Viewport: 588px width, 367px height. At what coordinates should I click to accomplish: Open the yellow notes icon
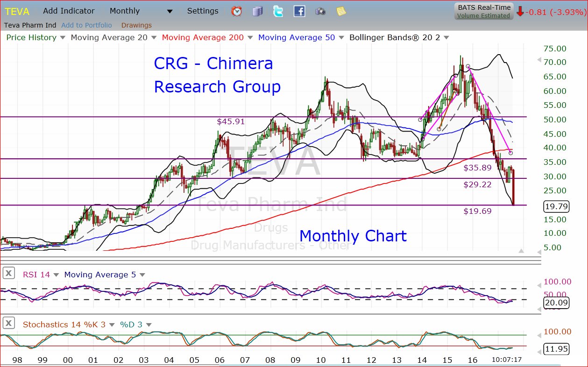[x=341, y=11]
